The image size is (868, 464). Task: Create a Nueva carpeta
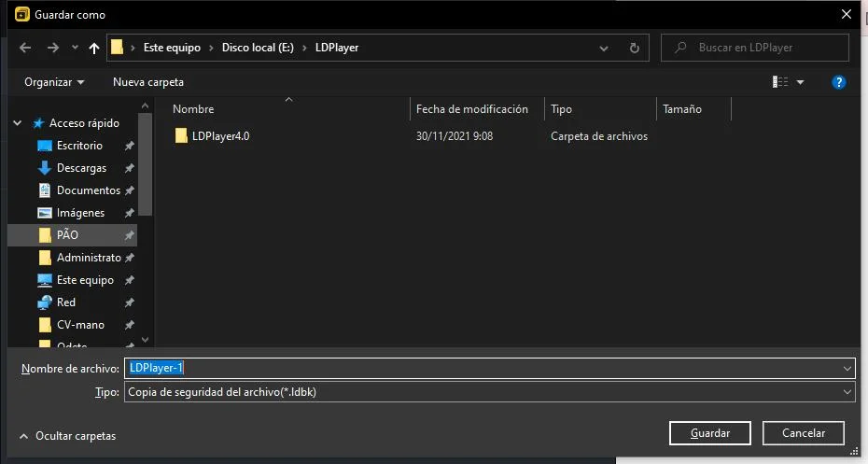click(147, 82)
